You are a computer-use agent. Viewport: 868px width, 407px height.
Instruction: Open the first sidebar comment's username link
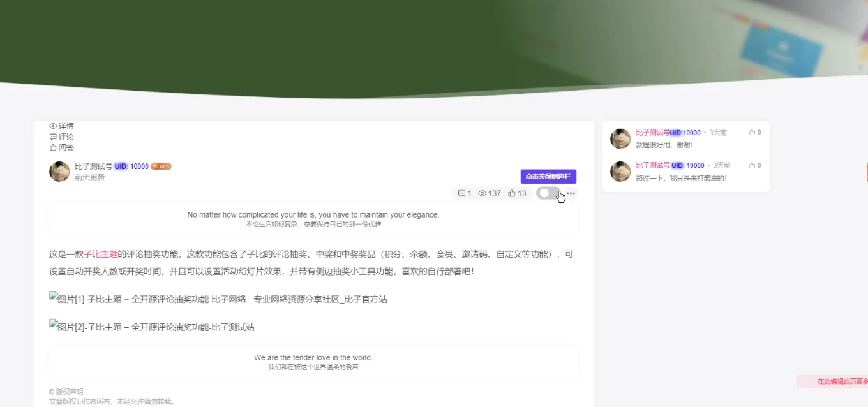[x=652, y=133]
